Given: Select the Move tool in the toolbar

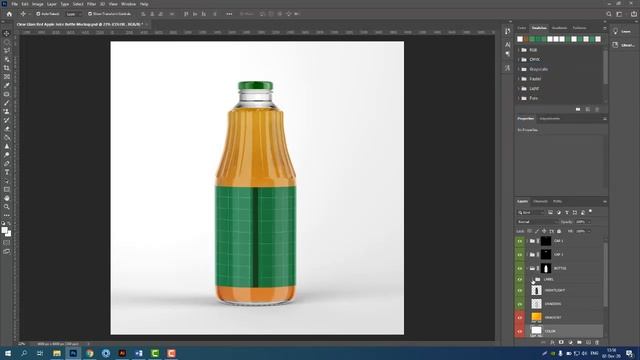Looking at the screenshot, I should [7, 33].
